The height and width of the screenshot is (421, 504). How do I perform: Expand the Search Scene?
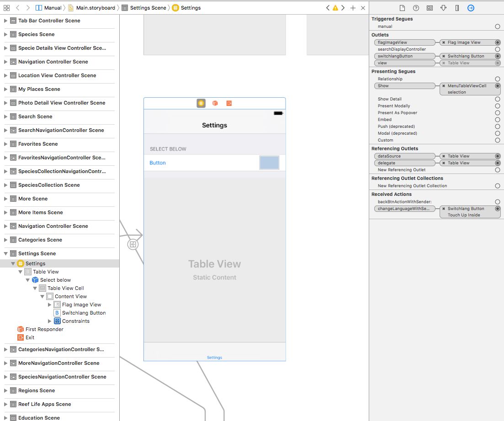click(x=5, y=116)
